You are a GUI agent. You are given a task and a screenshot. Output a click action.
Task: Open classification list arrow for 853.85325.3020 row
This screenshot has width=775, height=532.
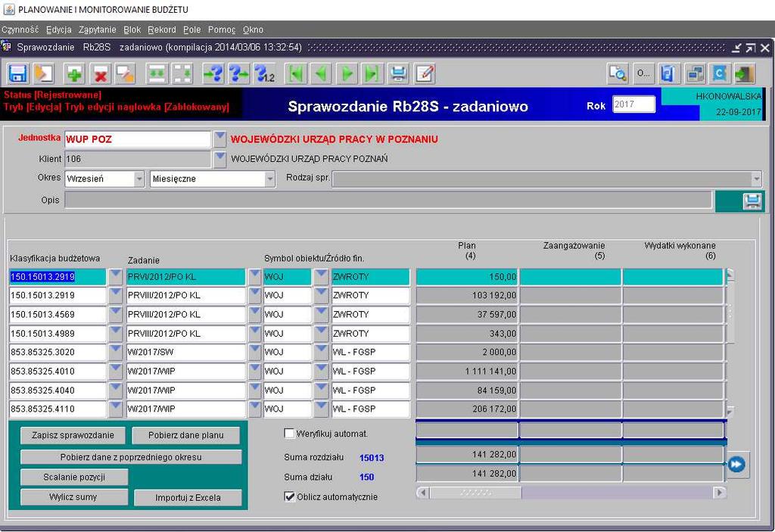point(115,352)
